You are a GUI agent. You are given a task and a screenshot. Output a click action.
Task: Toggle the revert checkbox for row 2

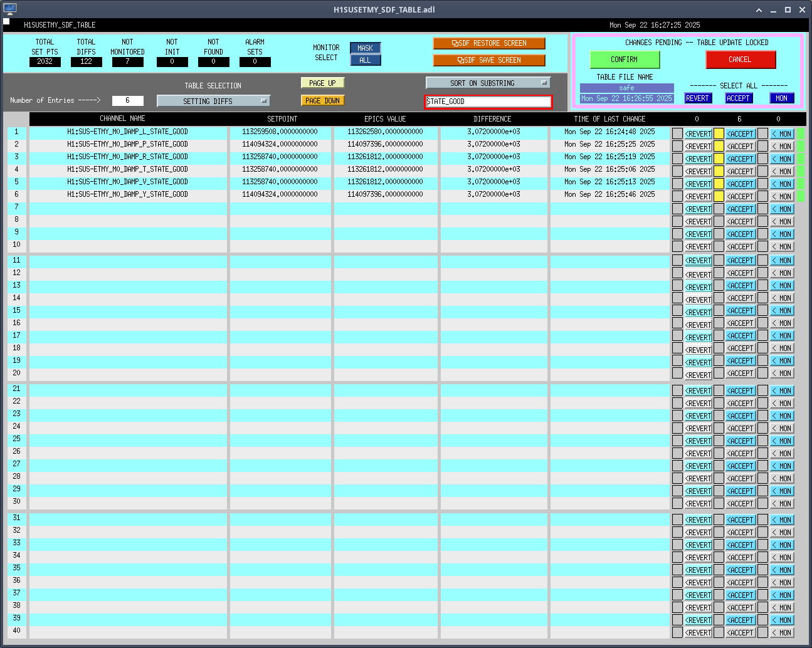click(677, 147)
